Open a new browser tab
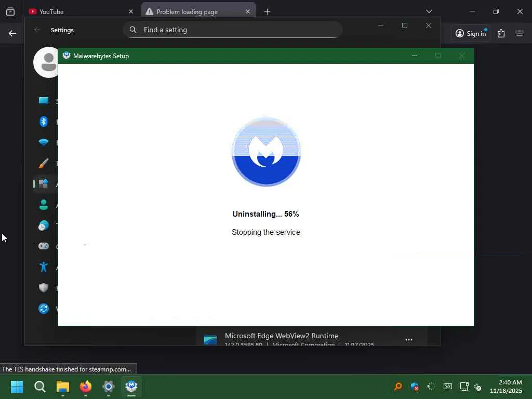 click(268, 12)
